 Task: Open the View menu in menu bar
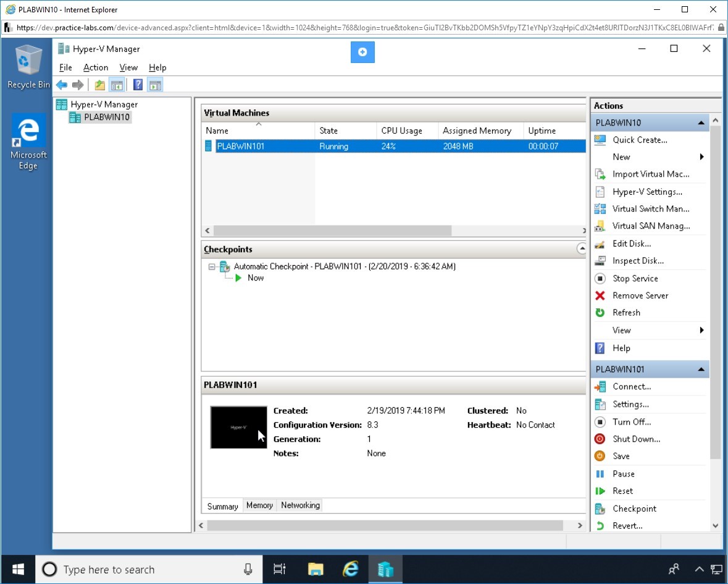coord(128,67)
